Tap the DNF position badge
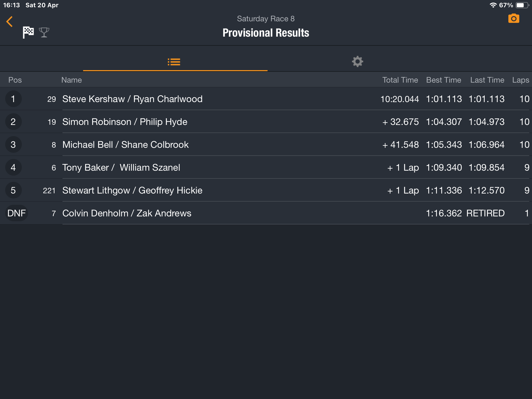 point(17,213)
